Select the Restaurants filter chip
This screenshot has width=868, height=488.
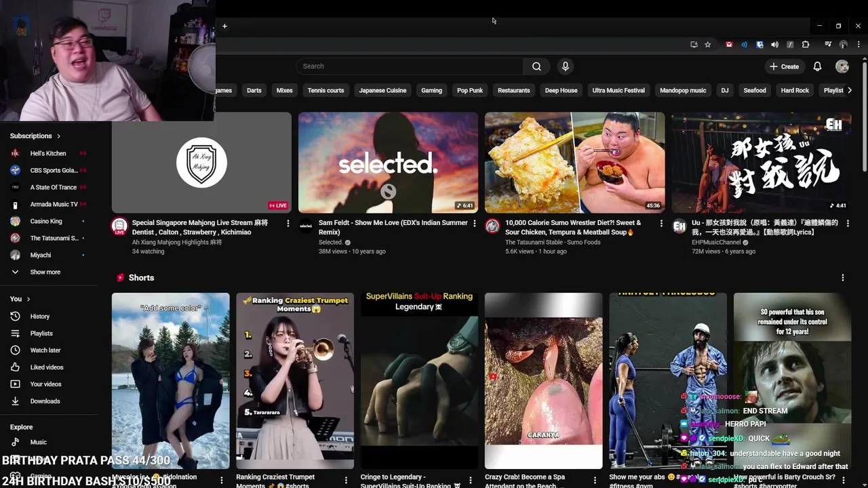click(x=514, y=90)
